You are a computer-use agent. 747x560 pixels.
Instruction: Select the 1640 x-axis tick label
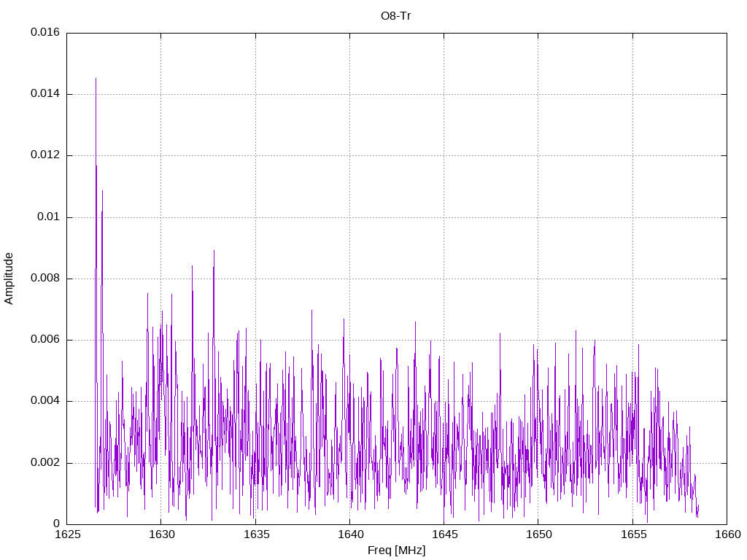pos(349,534)
